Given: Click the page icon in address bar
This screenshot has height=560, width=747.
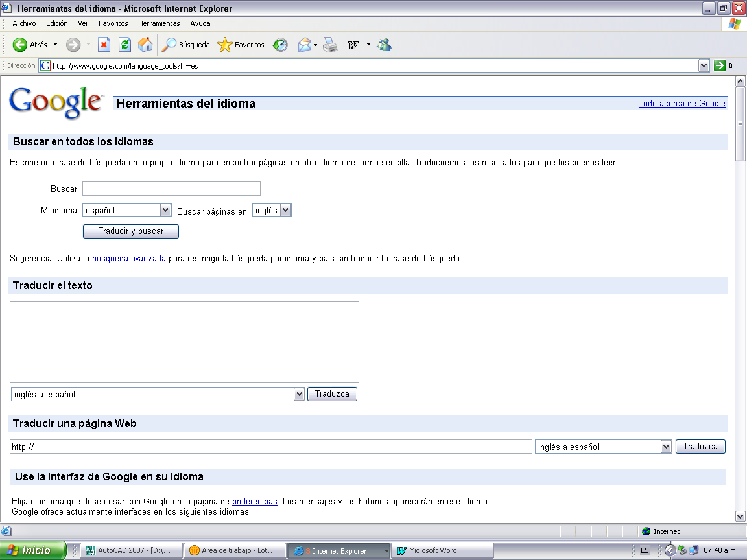Looking at the screenshot, I should coord(45,65).
